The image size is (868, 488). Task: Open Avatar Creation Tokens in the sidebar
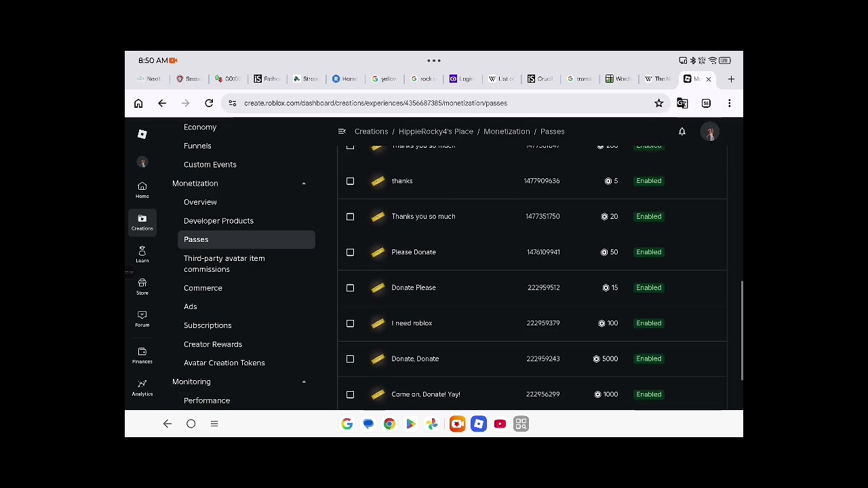(224, 363)
